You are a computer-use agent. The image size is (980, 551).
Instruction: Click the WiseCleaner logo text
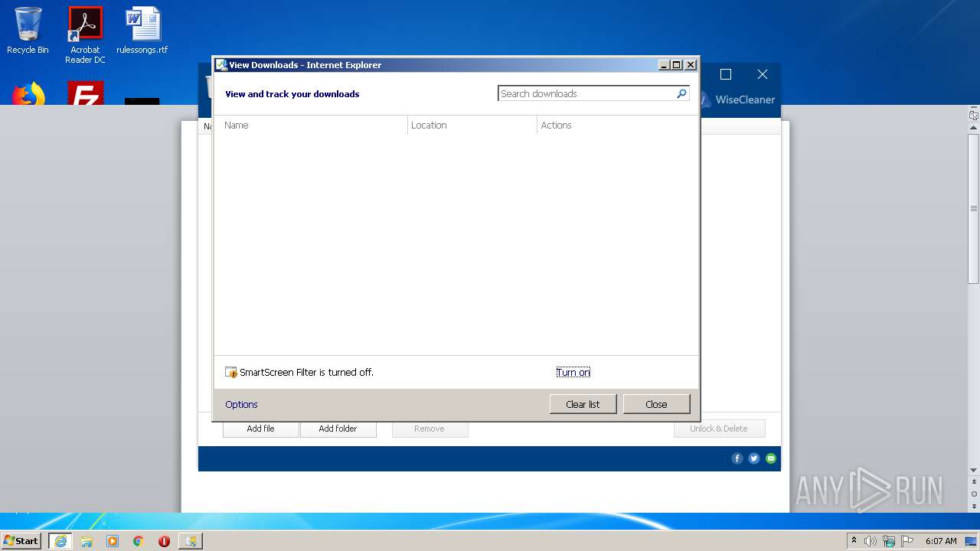[745, 99]
